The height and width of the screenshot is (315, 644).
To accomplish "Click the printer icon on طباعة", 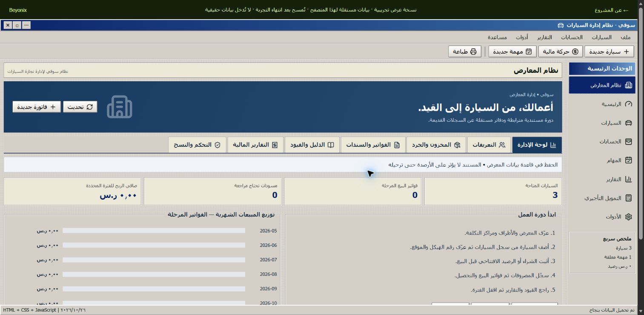I will (473, 52).
